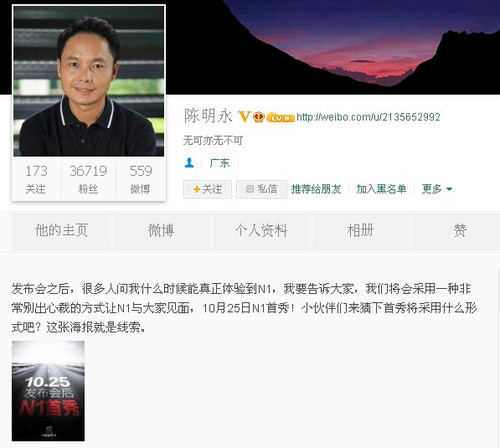The image size is (500, 448).
Task: Open the 10.25 N1首秀 poster thumbnail
Action: pos(48,391)
